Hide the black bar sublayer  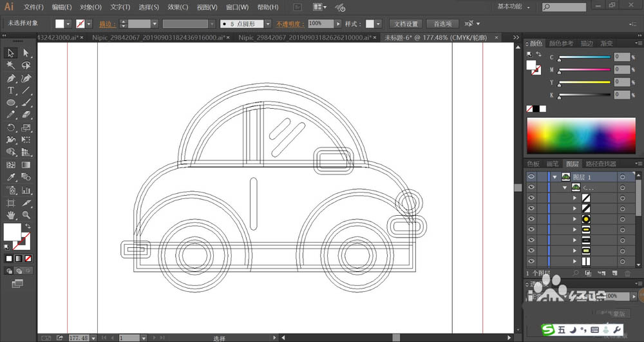coord(531,240)
